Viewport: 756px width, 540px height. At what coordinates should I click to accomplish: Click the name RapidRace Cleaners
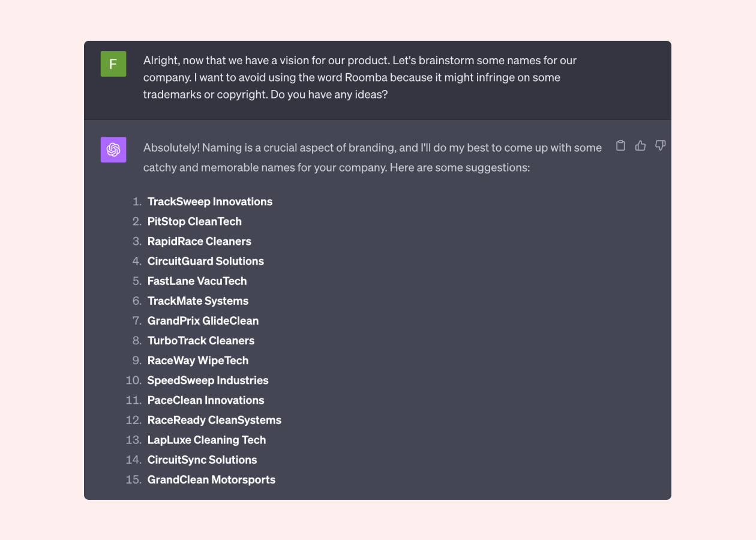(199, 241)
